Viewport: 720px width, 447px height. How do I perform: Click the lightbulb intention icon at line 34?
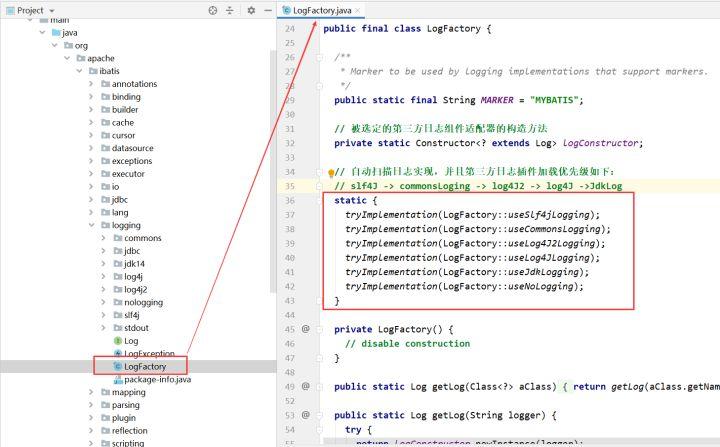pos(330,172)
